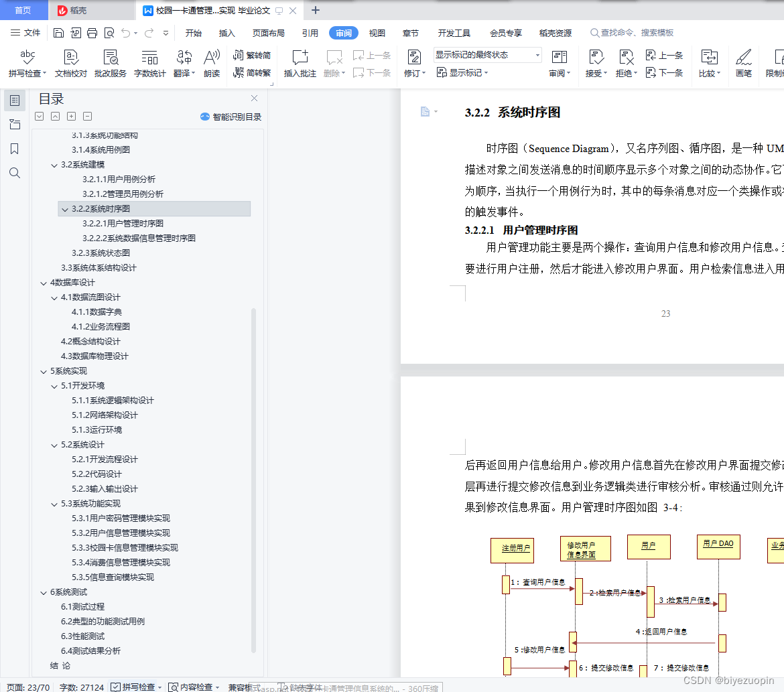Screen dimensions: 784x692
Task: Open a new document tab with plus
Action: 316,10
